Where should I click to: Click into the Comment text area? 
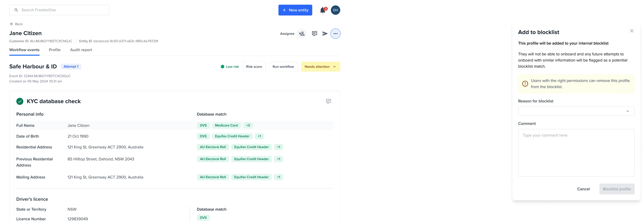coord(576,153)
